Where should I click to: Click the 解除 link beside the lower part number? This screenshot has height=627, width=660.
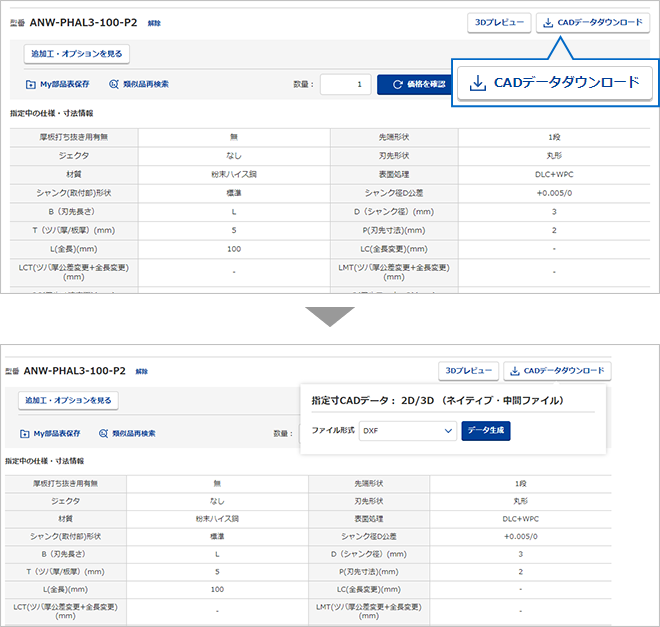point(141,371)
